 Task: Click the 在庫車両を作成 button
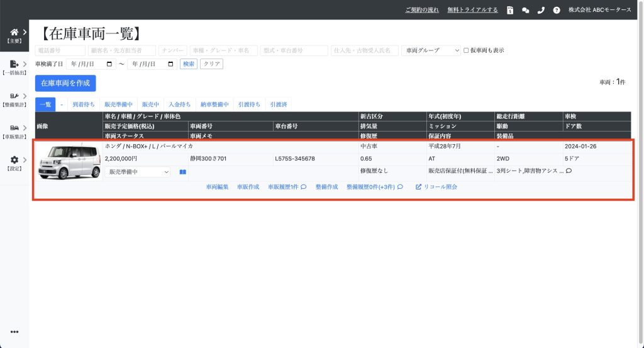coord(65,83)
